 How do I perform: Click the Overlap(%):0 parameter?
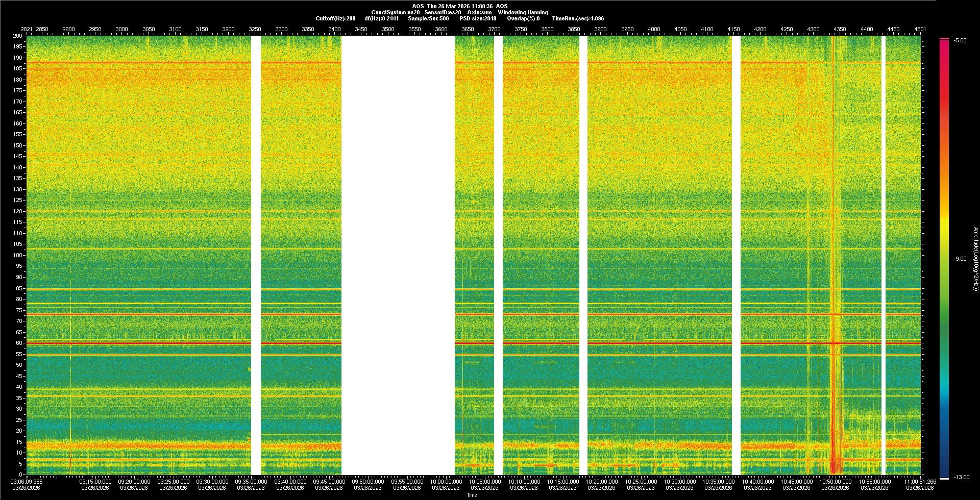pos(523,18)
